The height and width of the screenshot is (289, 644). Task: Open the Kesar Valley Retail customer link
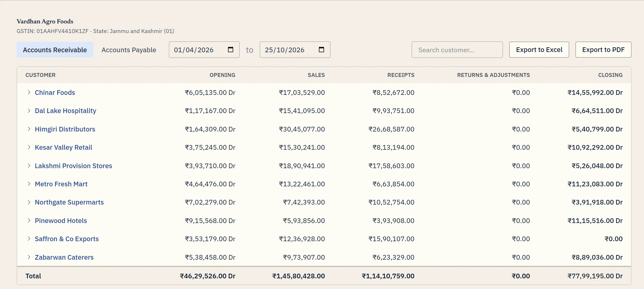63,147
